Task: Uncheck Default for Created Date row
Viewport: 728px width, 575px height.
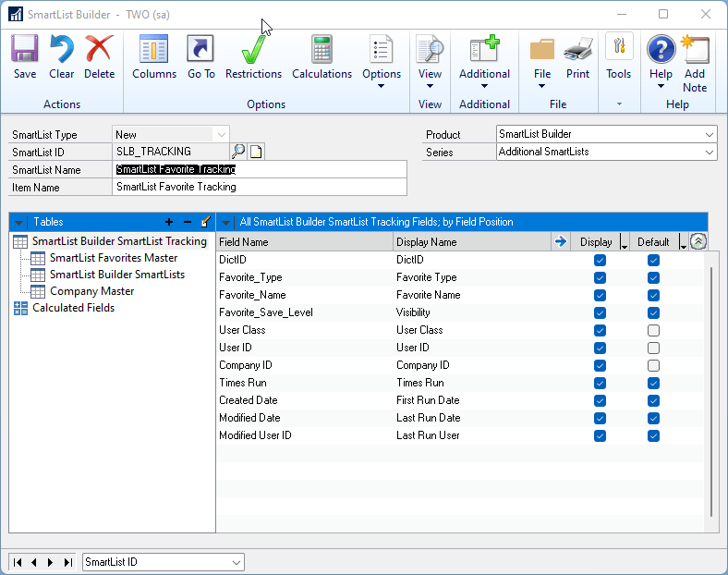Action: (653, 400)
